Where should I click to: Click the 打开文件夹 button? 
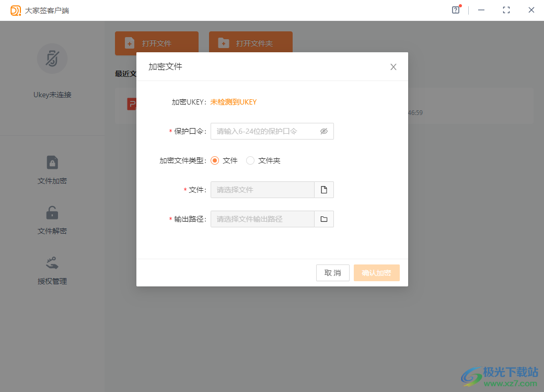point(250,43)
